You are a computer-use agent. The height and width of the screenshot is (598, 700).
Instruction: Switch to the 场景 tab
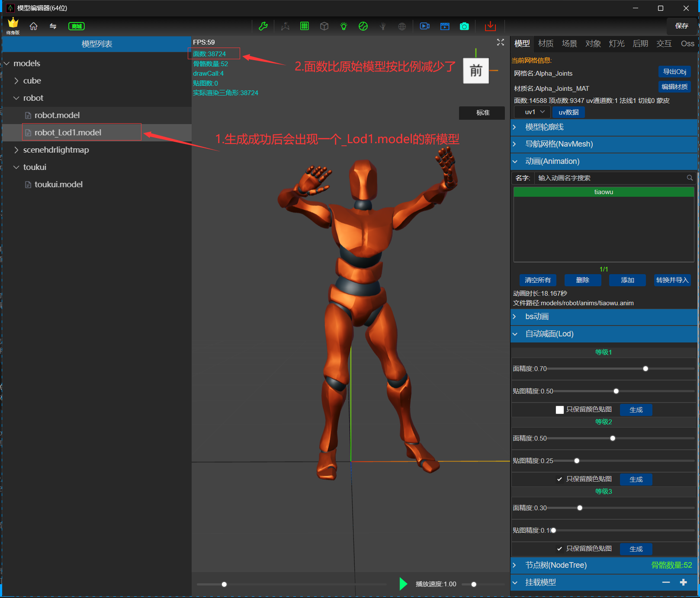(x=569, y=44)
